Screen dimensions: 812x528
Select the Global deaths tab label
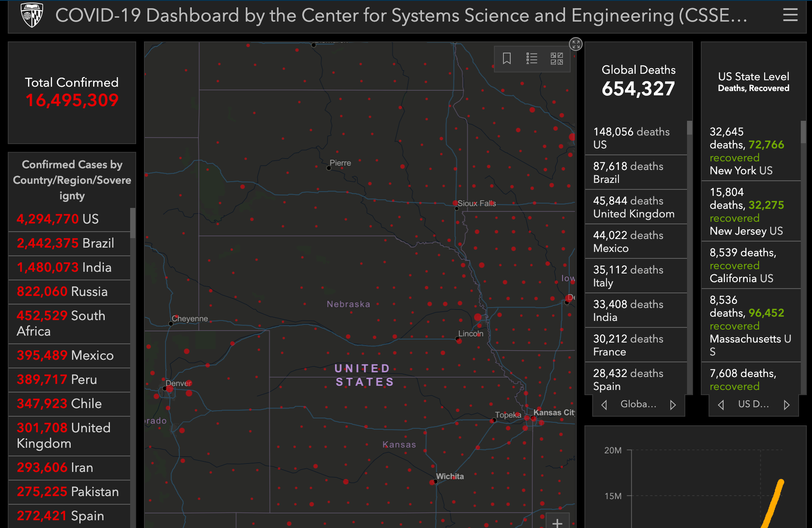coord(638,404)
